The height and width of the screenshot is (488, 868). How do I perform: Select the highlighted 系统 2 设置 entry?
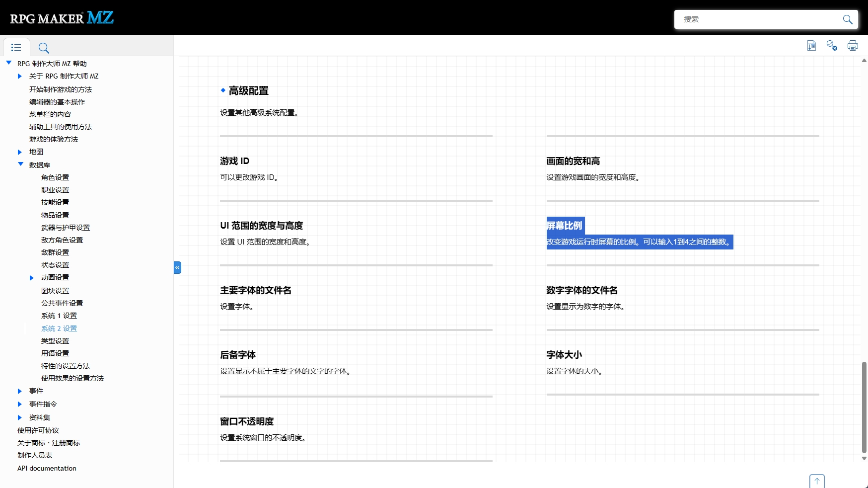pos(59,328)
